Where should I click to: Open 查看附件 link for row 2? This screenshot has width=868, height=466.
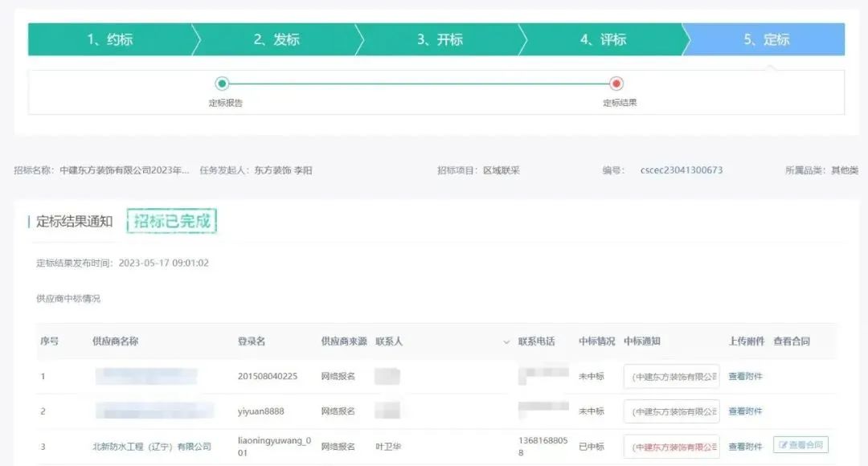(x=745, y=411)
